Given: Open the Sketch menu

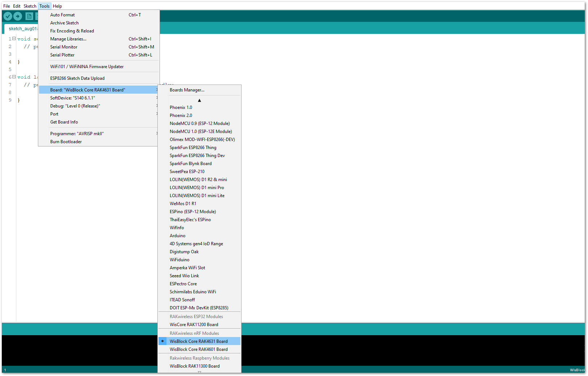Looking at the screenshot, I should point(30,6).
